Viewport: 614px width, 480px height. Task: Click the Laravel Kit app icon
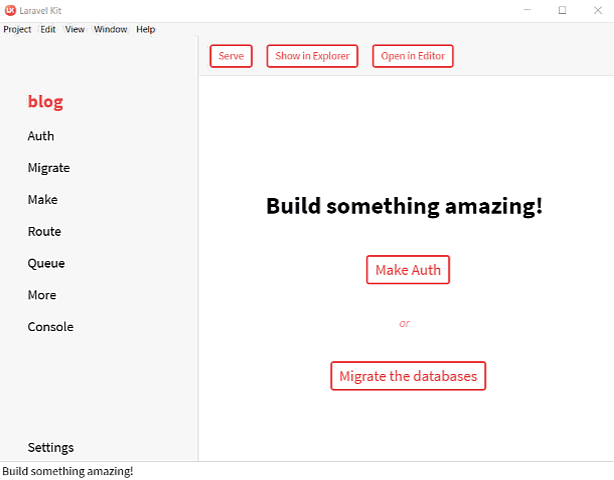(x=10, y=10)
